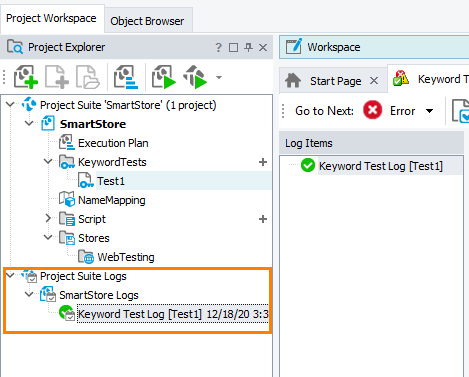This screenshot has height=377, width=469.
Task: Run the project with the green play icon
Action: (164, 77)
